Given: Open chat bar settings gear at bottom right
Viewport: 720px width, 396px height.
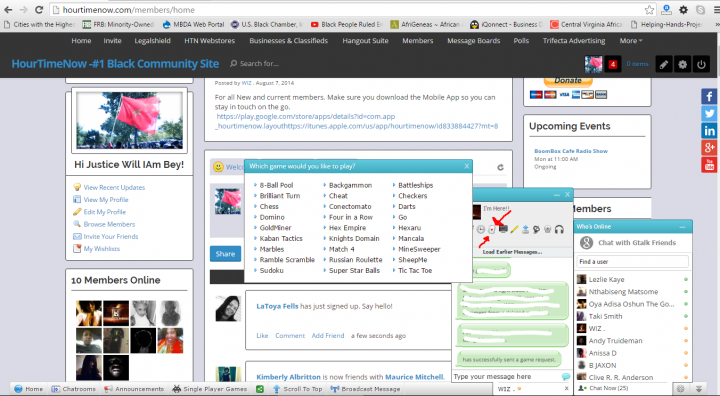Looking at the screenshot, I should (x=681, y=389).
